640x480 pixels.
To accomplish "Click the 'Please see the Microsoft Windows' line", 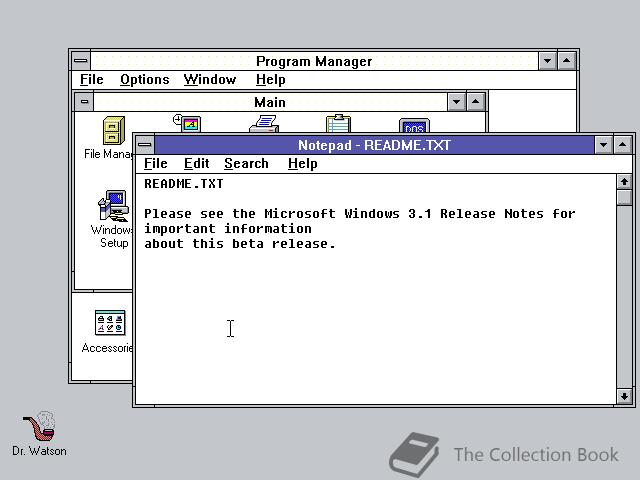I will pos(360,213).
